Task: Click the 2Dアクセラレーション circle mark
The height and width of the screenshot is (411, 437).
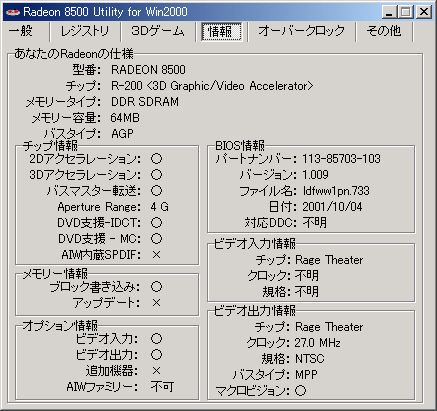Action: 156,159
